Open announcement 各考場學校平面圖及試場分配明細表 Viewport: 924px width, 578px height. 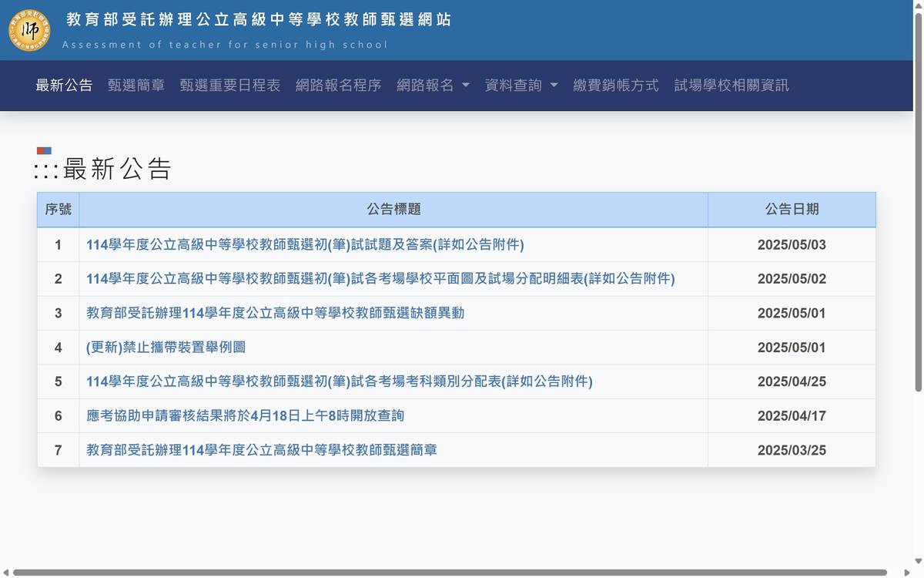[380, 279]
